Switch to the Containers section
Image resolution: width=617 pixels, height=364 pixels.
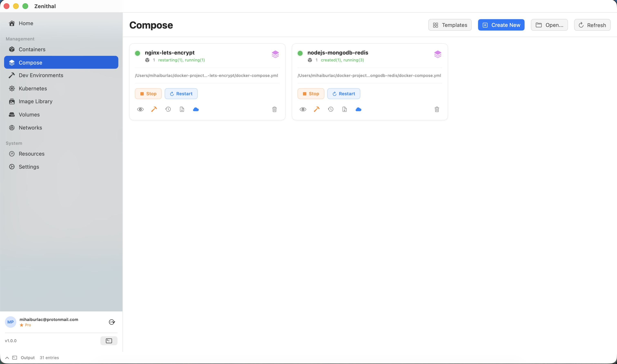click(x=32, y=49)
